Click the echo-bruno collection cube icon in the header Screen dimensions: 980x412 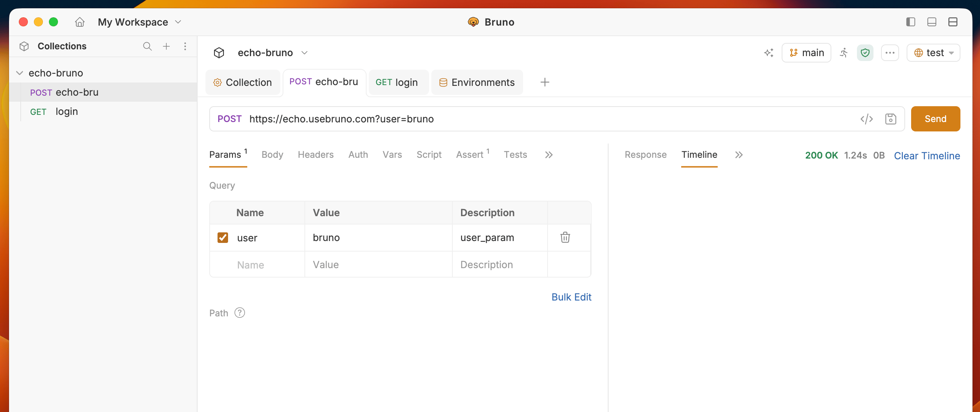pyautogui.click(x=219, y=53)
